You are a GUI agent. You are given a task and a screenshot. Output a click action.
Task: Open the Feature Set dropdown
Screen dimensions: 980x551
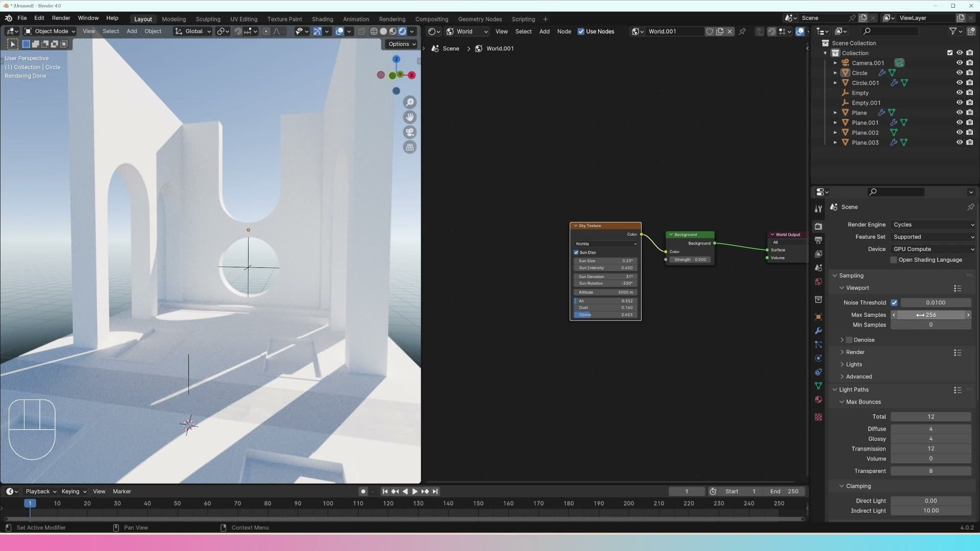tap(933, 237)
